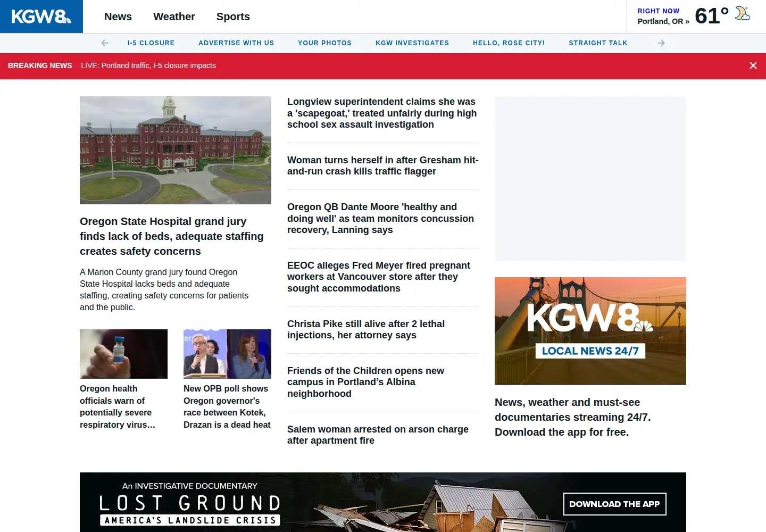Read the OPB poll governor's race story
The image size is (766, 532).
227,406
